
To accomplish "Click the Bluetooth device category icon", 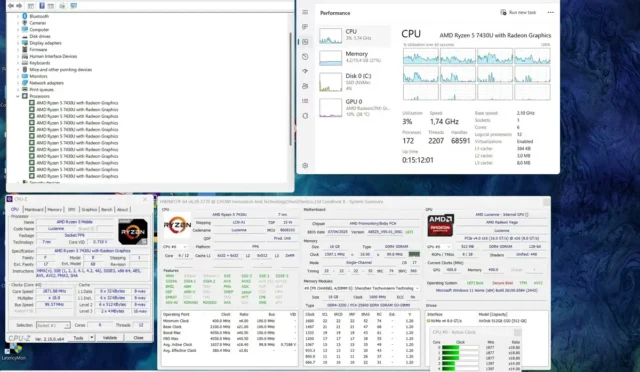I will tap(24, 16).
